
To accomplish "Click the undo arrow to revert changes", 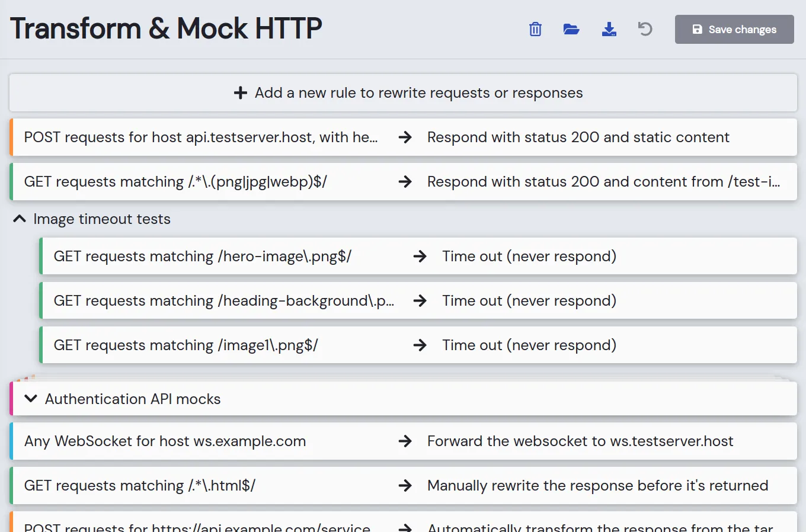I will click(645, 29).
